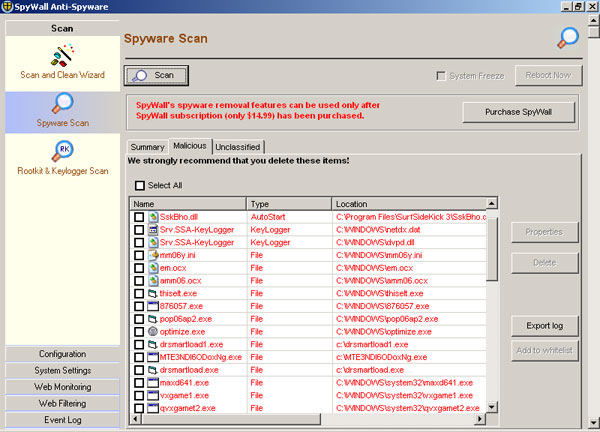600x432 pixels.
Task: Select the C:\WINDOWS\netdx.dat KeyLogger row
Action: tap(308, 230)
